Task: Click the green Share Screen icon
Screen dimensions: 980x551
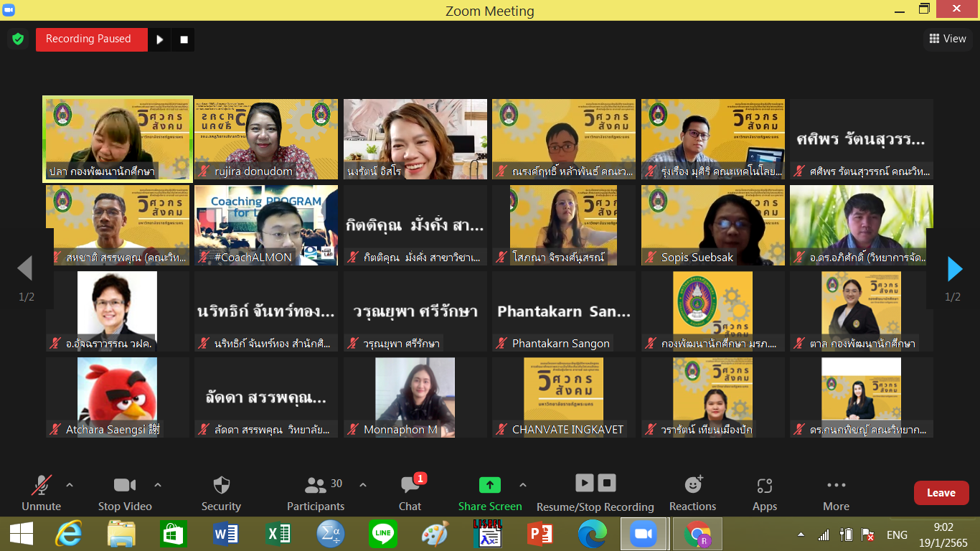Action: (489, 486)
